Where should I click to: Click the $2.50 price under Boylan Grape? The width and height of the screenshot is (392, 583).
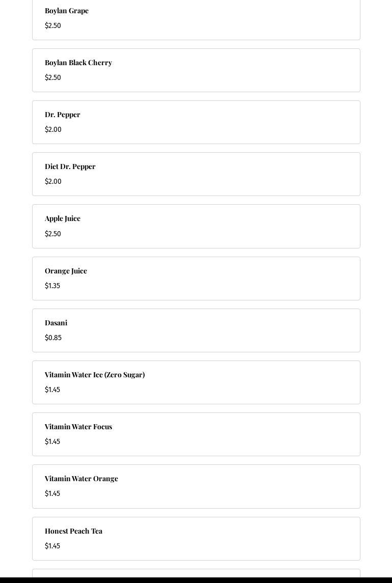tap(53, 26)
